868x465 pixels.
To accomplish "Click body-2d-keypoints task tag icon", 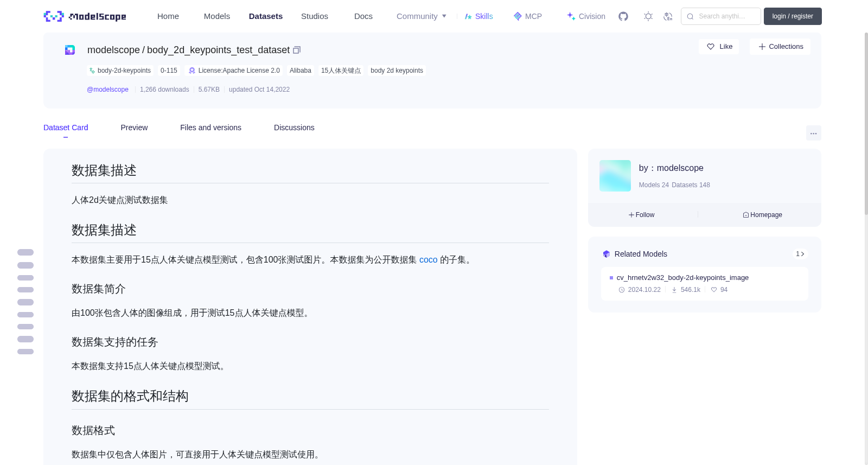I will coord(92,71).
